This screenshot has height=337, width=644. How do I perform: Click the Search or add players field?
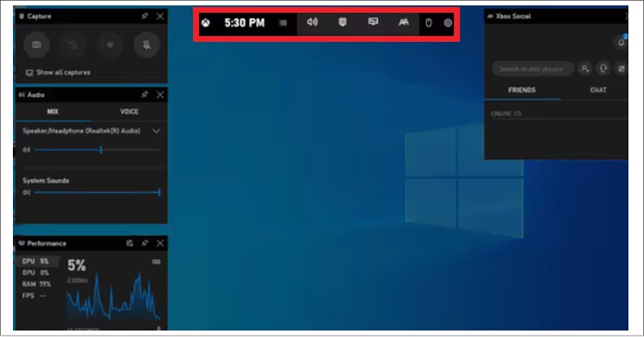[532, 69]
